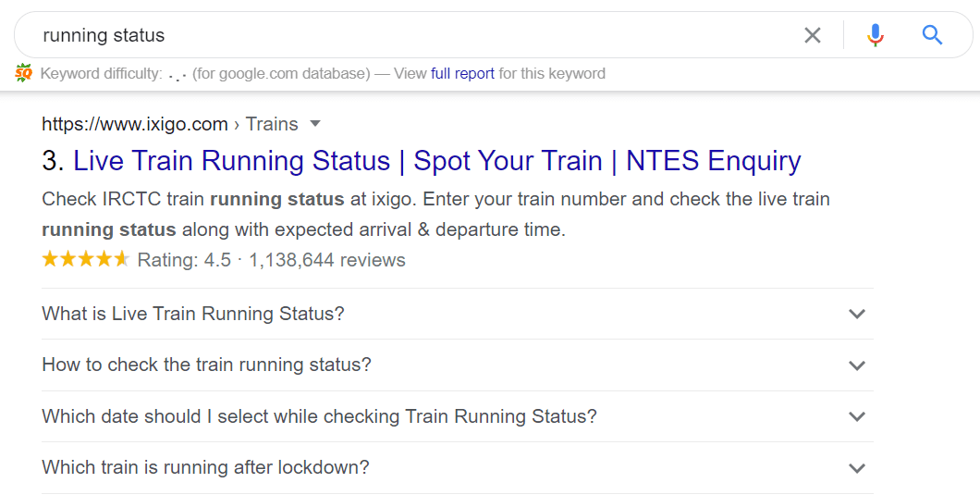Expand chevron for 'What is Live Train Running Status?'
Image resolution: width=980 pixels, height=495 pixels.
(857, 314)
